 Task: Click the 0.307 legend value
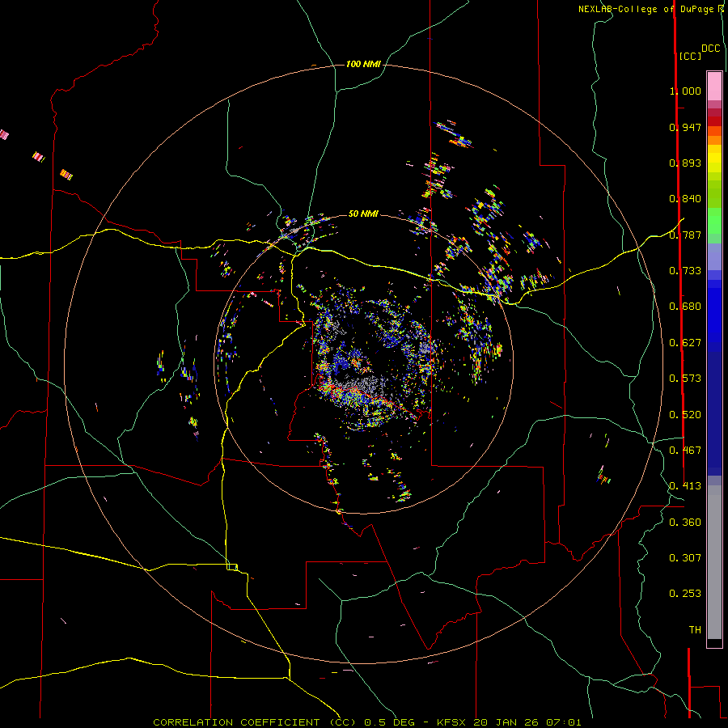pyautogui.click(x=685, y=558)
